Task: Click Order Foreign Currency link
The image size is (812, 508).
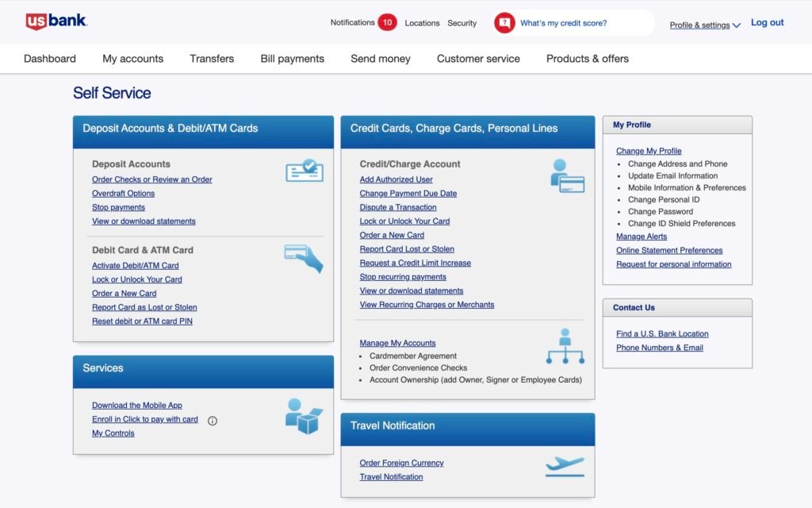Action: pyautogui.click(x=402, y=463)
